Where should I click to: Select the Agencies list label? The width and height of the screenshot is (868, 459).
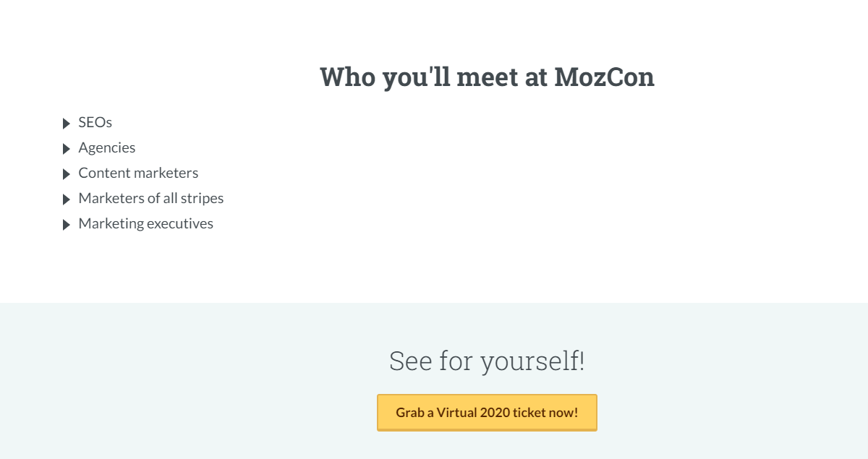(x=107, y=148)
